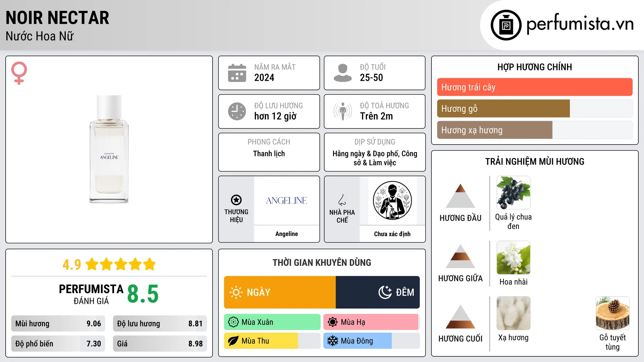Click the sillage icon beside Độ toả hương
Viewport: 644px width, 362px height.
pyautogui.click(x=343, y=111)
